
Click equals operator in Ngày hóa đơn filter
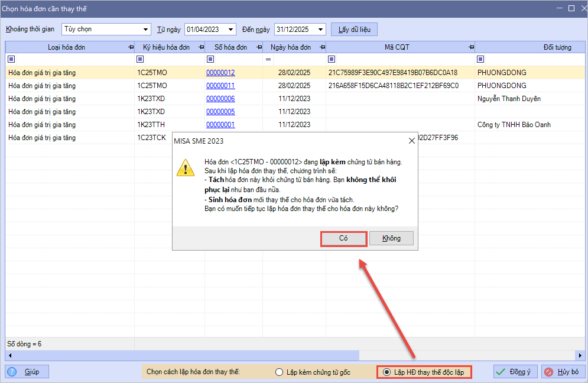[268, 59]
